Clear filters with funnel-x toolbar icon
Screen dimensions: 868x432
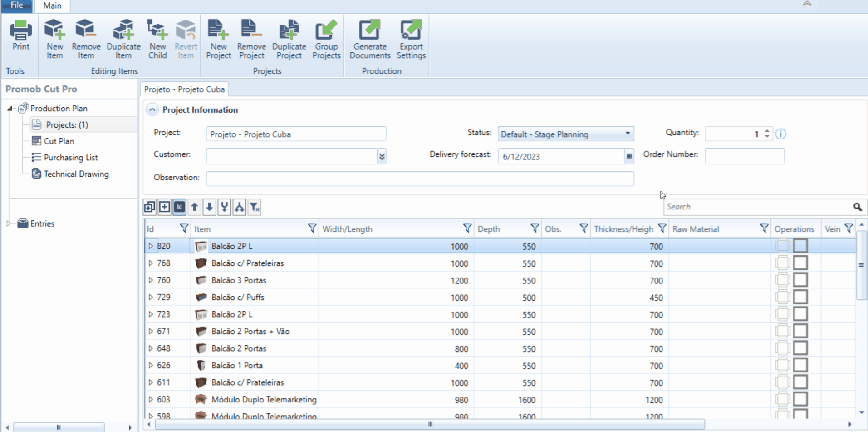click(255, 207)
